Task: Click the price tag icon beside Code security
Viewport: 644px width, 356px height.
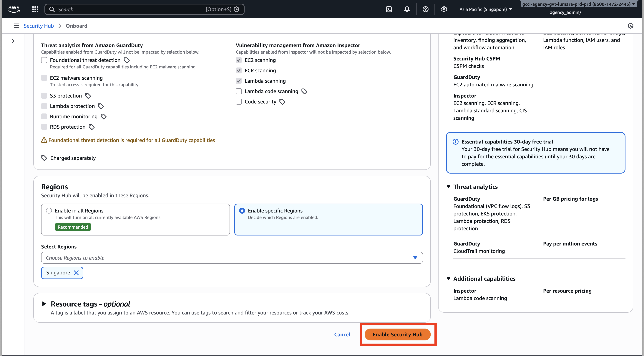Action: tap(282, 102)
